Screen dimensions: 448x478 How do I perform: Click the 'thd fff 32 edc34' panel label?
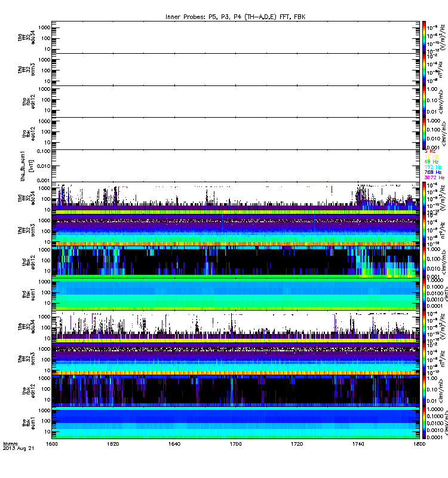tap(26, 198)
